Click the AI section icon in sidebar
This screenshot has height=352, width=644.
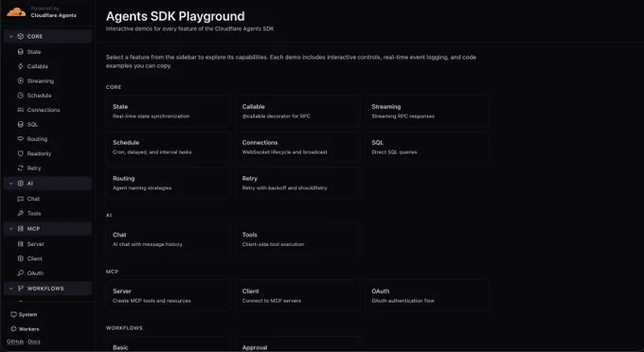pos(21,184)
